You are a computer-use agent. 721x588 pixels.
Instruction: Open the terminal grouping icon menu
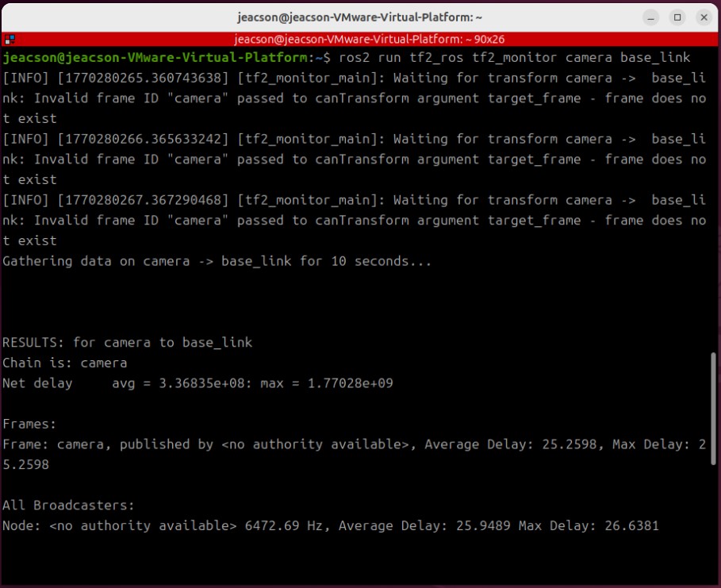point(9,38)
